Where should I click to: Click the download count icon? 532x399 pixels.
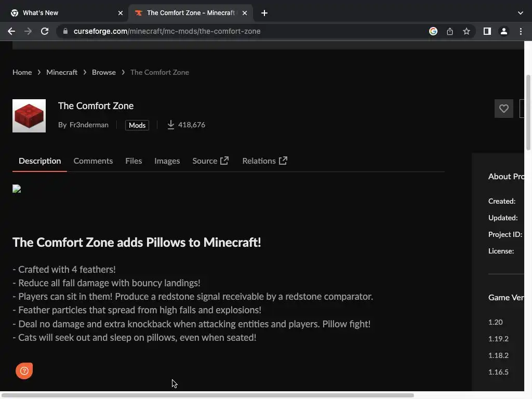click(170, 125)
